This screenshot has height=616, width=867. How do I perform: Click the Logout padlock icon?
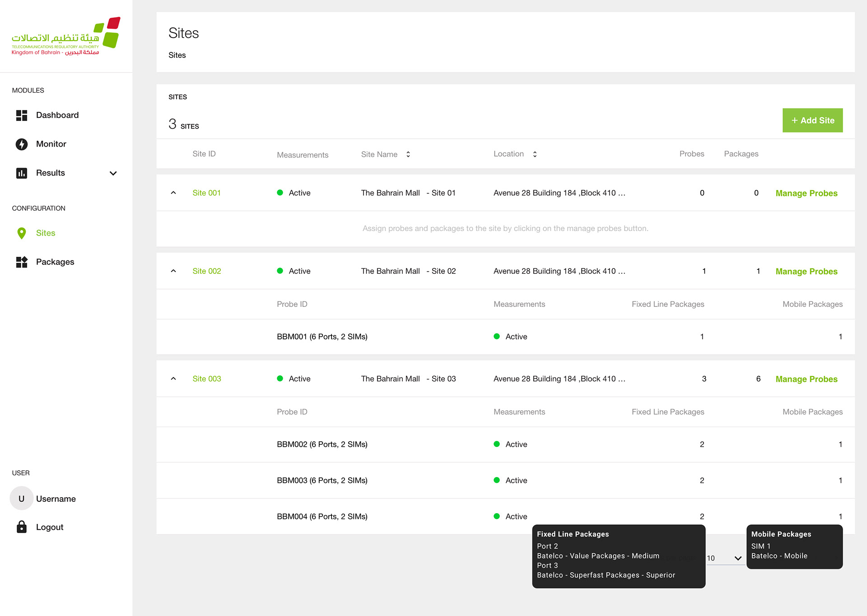click(x=22, y=527)
